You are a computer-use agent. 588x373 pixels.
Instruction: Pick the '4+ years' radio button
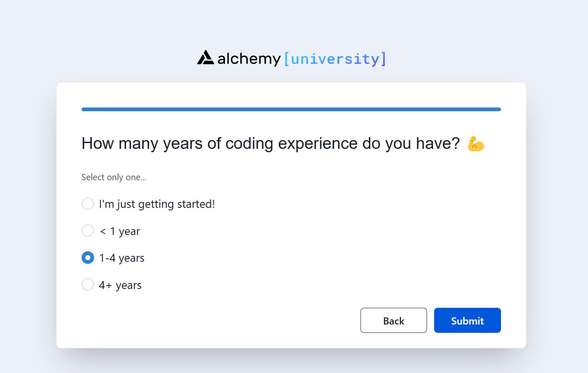point(88,284)
